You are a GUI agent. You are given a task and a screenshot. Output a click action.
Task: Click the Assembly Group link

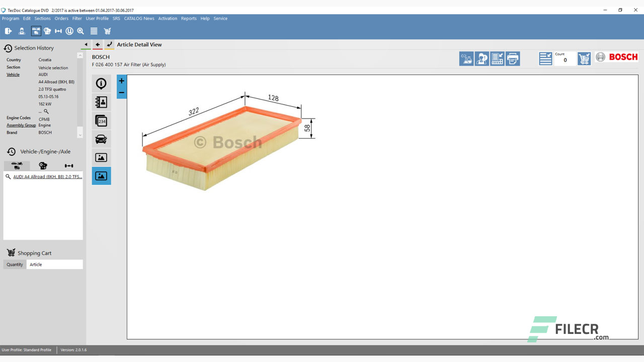coord(21,125)
